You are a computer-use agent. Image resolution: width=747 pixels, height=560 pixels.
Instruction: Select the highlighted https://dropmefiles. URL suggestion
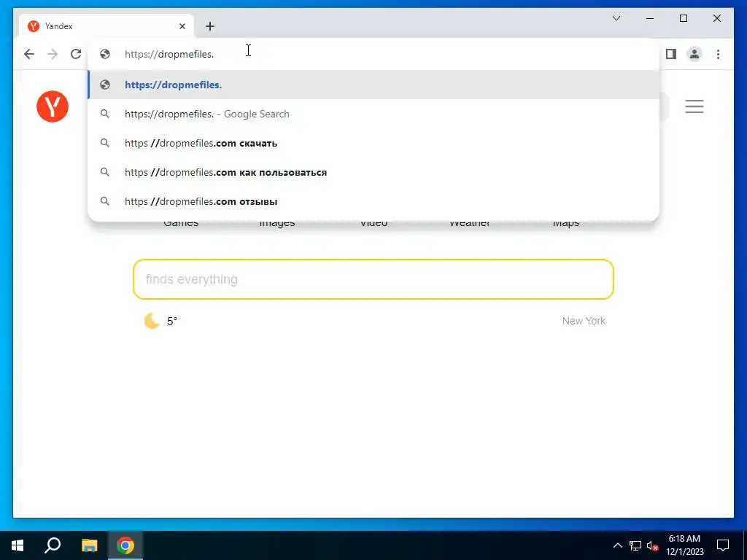[x=373, y=85]
